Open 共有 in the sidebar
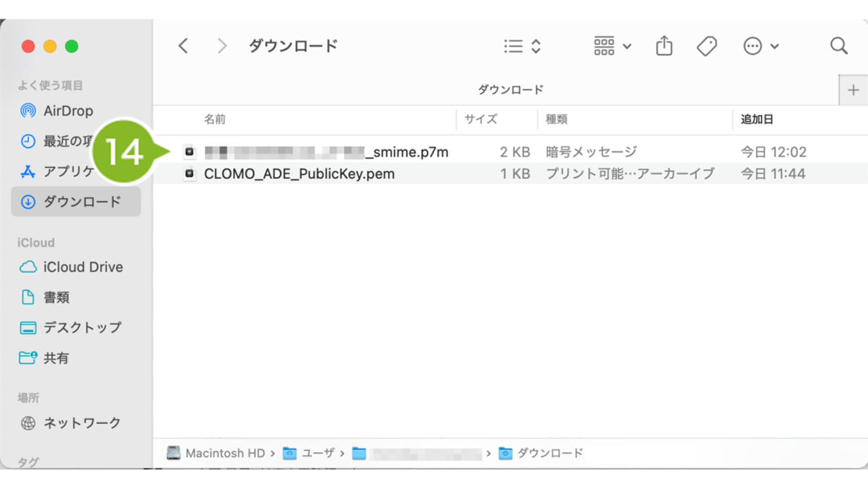868x488 pixels. pos(56,358)
